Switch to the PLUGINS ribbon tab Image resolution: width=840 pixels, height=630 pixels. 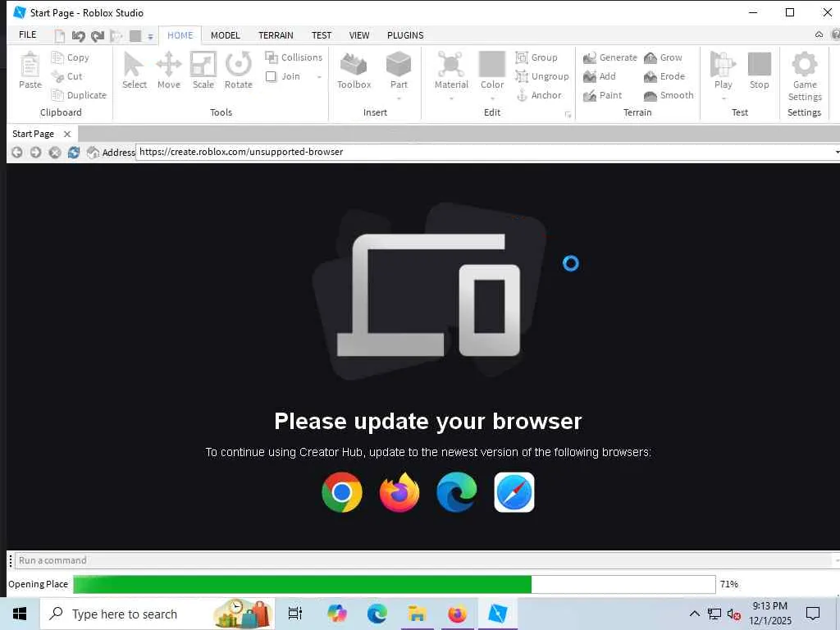click(x=405, y=34)
